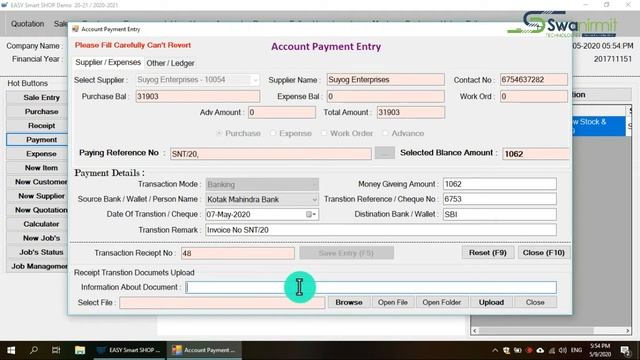The width and height of the screenshot is (640, 360).
Task: Click Transaction Reciept No field
Action: coord(238,253)
